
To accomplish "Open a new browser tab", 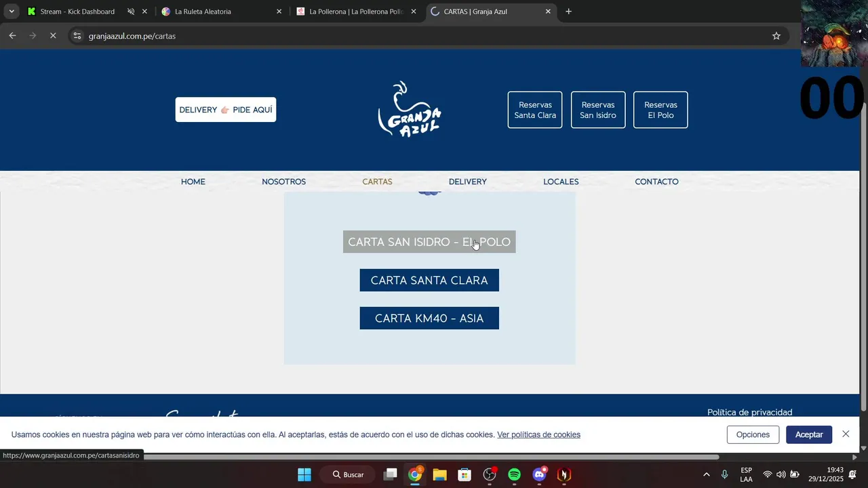I will pyautogui.click(x=568, y=12).
